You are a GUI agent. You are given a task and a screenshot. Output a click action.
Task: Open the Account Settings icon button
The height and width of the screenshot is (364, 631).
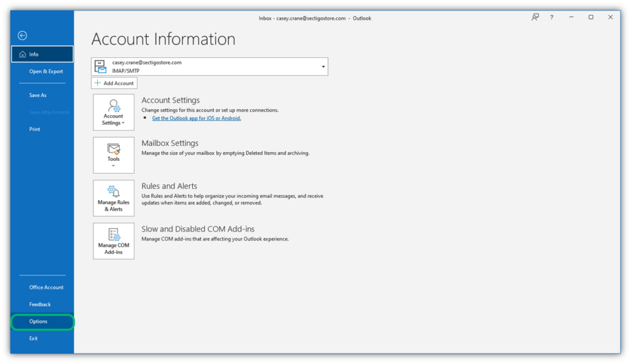pos(113,112)
